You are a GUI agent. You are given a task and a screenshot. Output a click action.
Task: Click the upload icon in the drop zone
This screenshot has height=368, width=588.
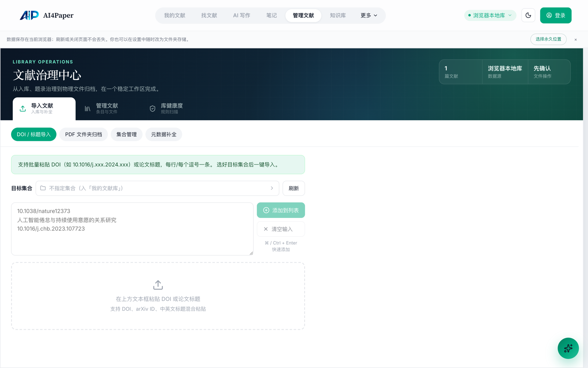point(158,285)
